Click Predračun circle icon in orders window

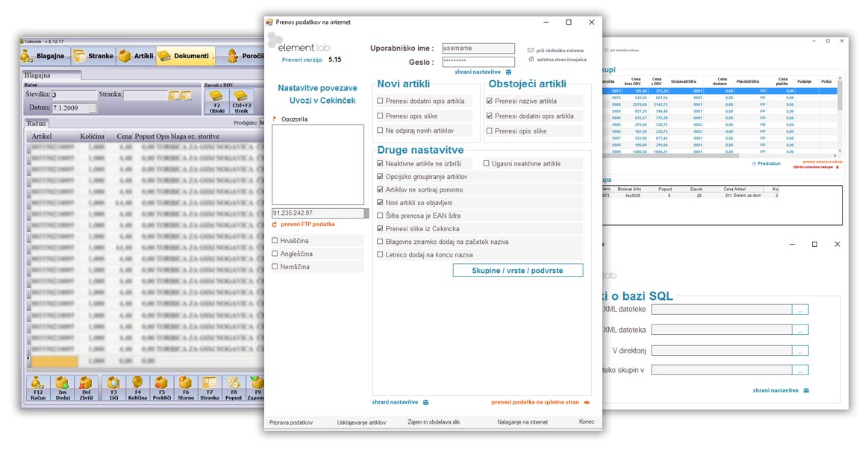click(x=754, y=163)
